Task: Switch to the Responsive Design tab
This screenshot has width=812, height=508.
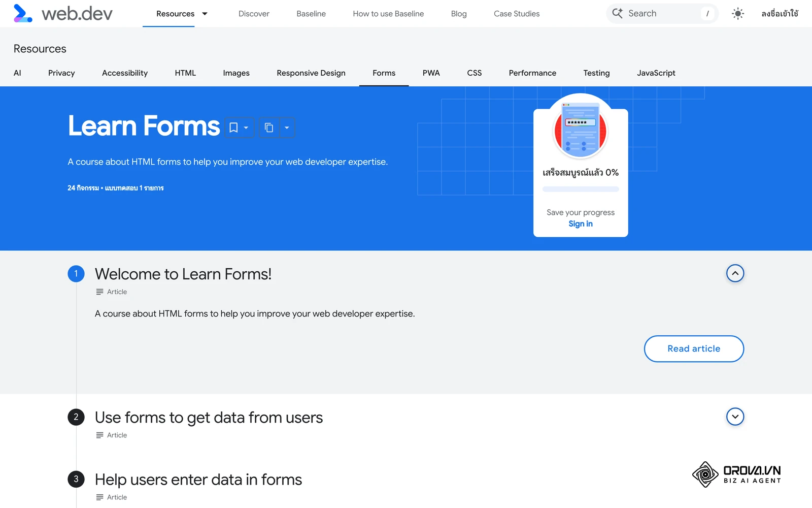Action: point(311,73)
